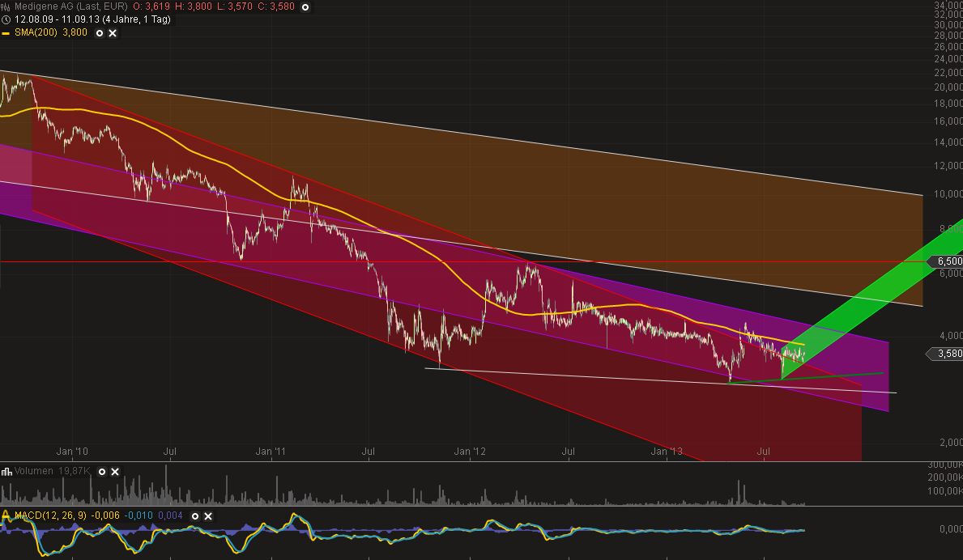Open settings circle for MACD(12, 26, 9)
The width and height of the screenshot is (963, 560).
[194, 515]
